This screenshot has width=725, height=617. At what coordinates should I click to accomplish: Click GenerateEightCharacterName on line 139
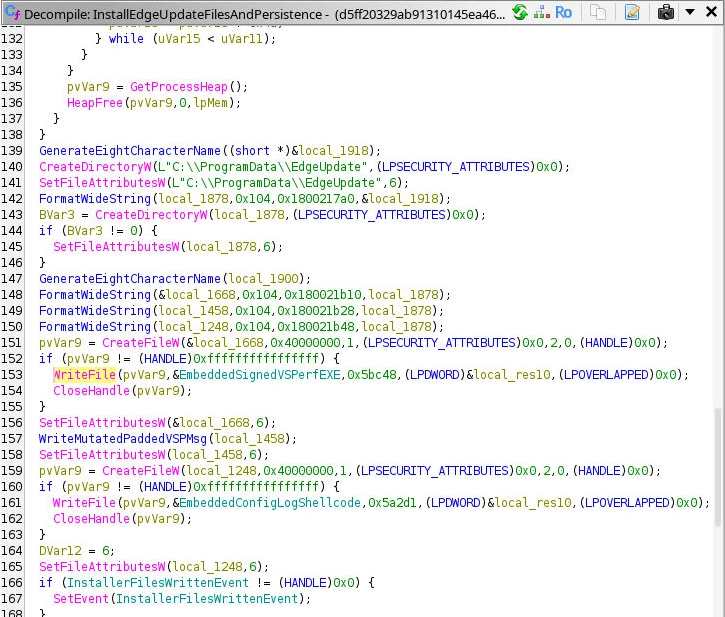pos(130,151)
